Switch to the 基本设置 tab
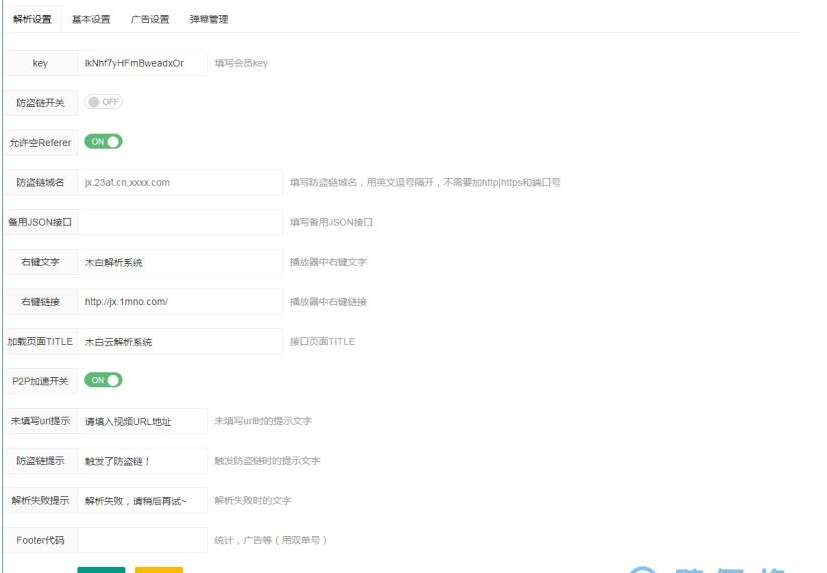827x573 pixels. point(91,19)
